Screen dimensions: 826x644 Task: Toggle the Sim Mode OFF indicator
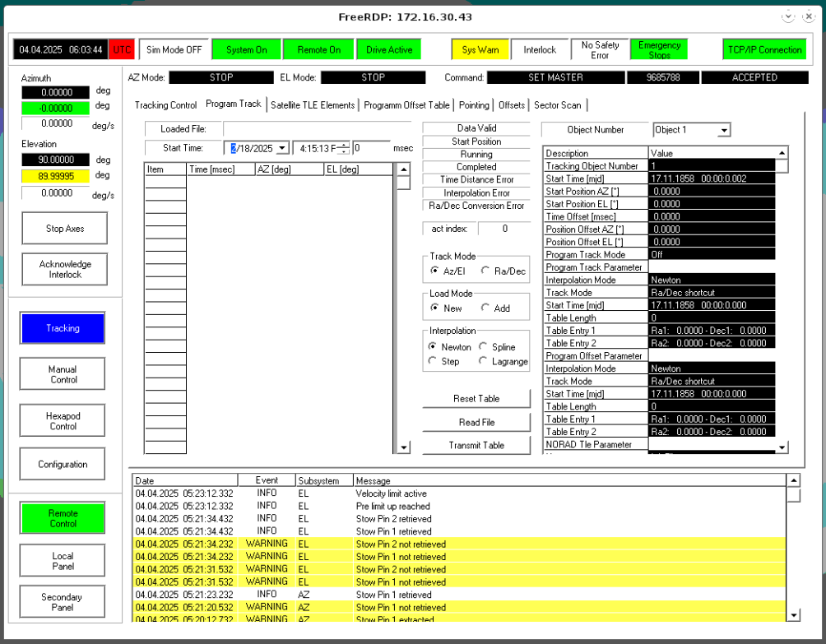pos(174,49)
